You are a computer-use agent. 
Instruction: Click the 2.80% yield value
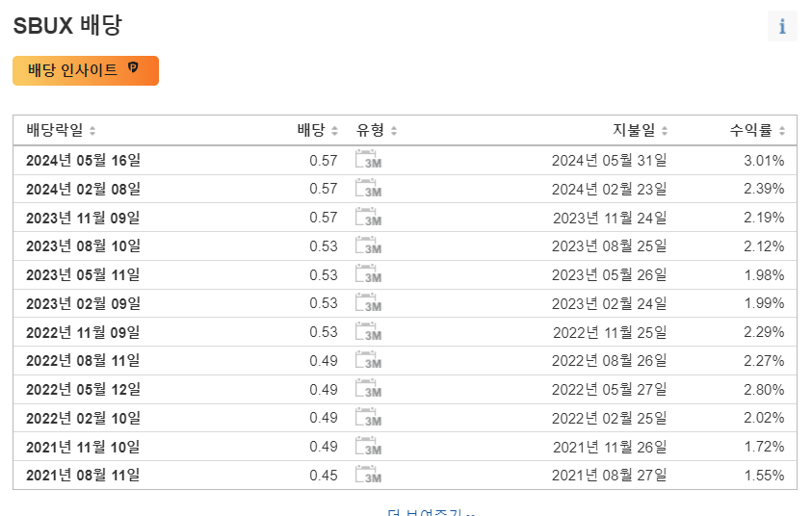coord(765,389)
